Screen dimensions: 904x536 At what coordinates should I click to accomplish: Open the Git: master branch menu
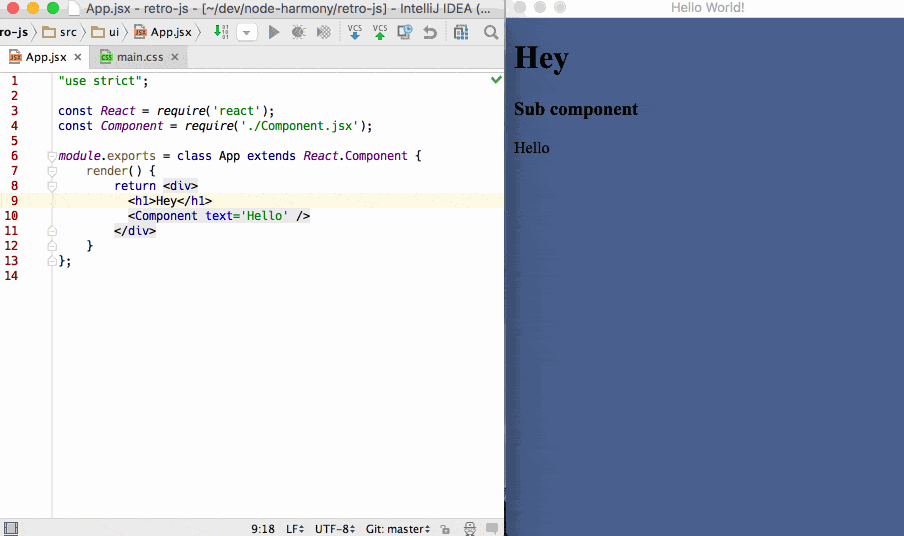tap(398, 528)
